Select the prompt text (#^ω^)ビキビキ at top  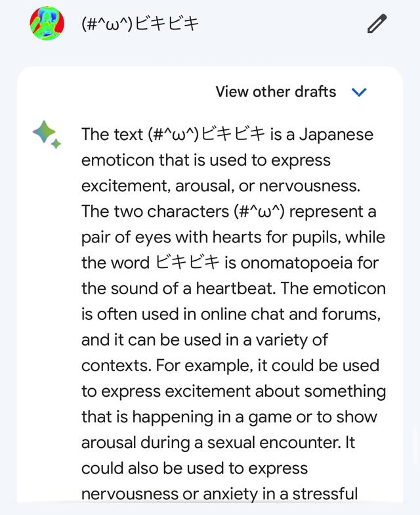pyautogui.click(x=140, y=24)
